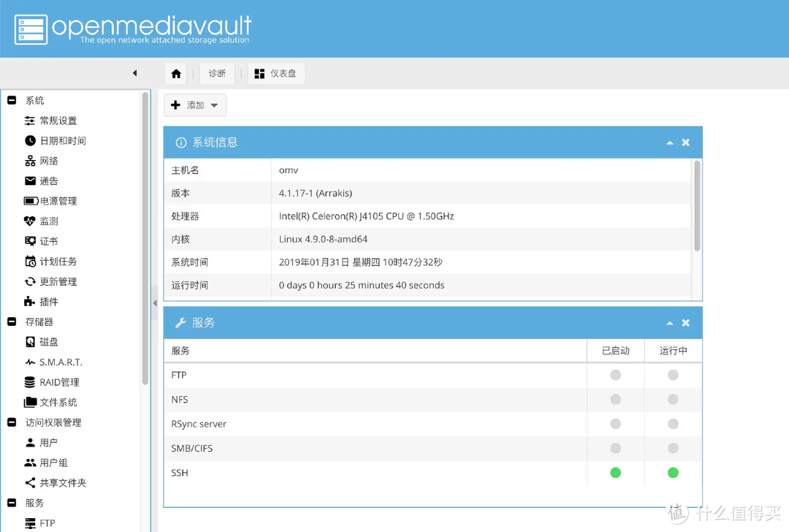Close the 服务 panel

(686, 323)
